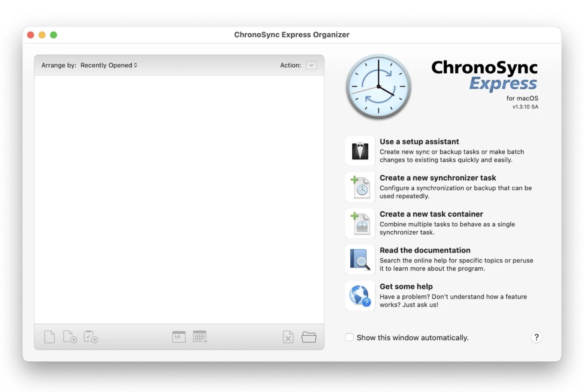The image size is (584, 392).
Task: Click the v1.3.10 SA version text
Action: click(525, 107)
